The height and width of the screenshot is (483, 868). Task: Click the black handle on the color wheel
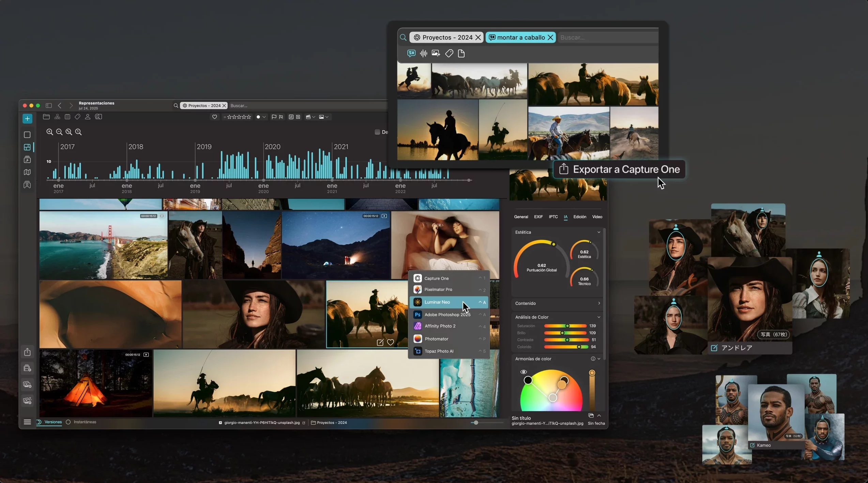click(528, 380)
